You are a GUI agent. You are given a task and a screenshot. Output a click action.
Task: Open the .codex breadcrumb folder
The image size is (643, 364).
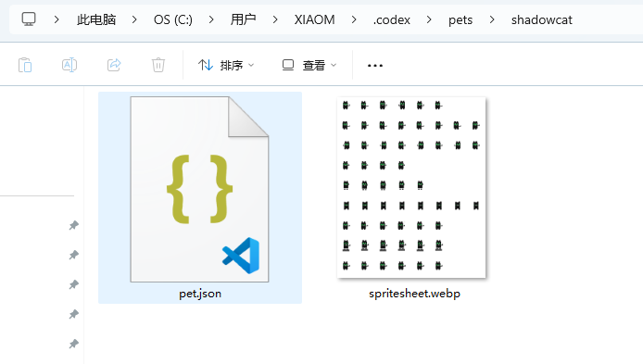(392, 19)
